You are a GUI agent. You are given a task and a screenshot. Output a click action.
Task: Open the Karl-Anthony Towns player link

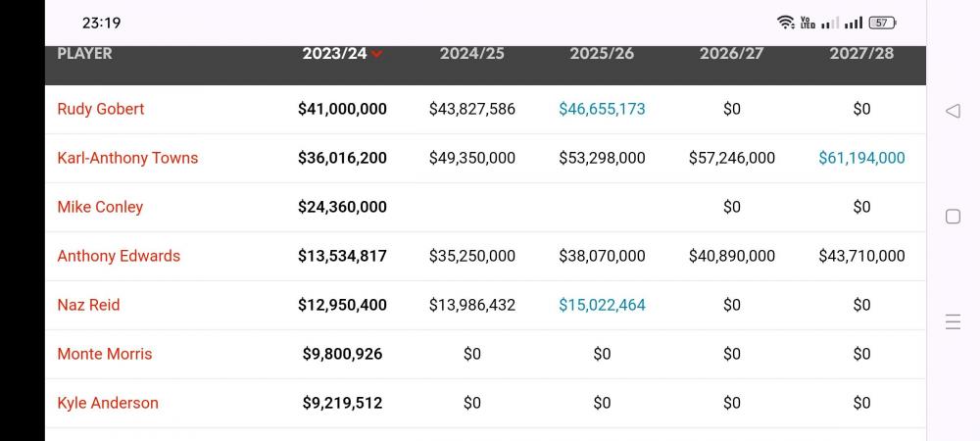[127, 158]
